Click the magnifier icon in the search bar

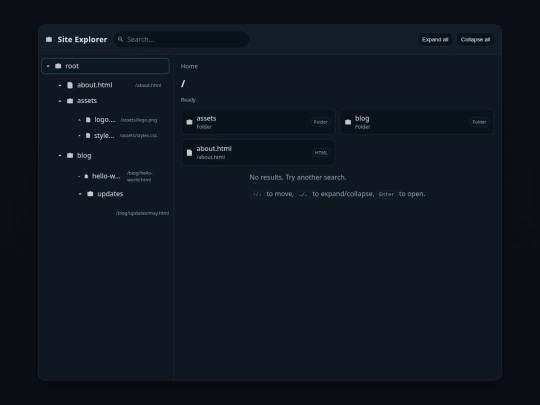coord(121,39)
